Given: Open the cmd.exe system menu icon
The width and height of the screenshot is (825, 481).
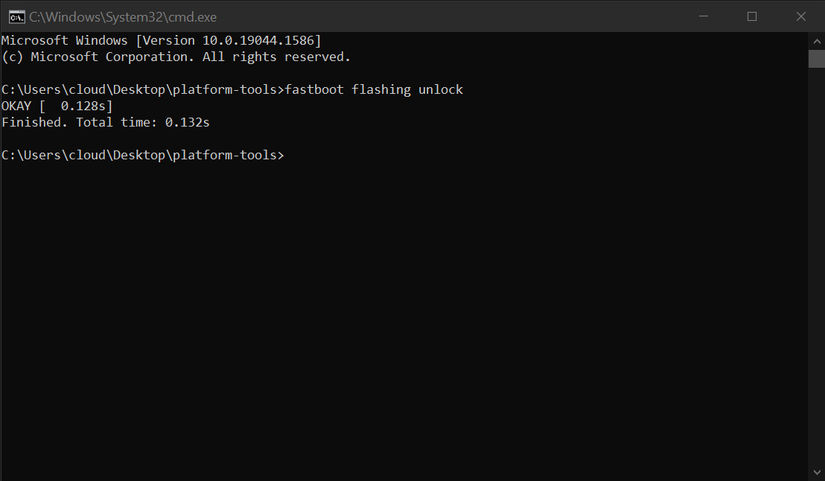Looking at the screenshot, I should tap(15, 16).
